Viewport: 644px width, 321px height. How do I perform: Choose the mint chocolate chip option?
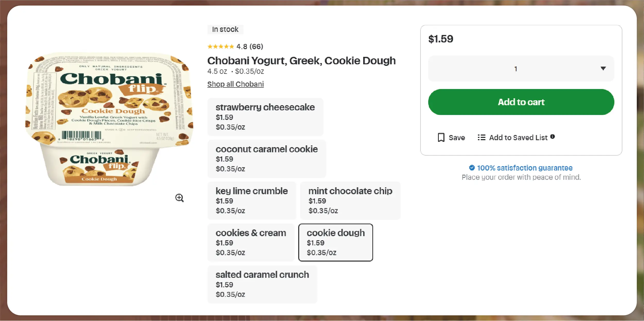[350, 201]
